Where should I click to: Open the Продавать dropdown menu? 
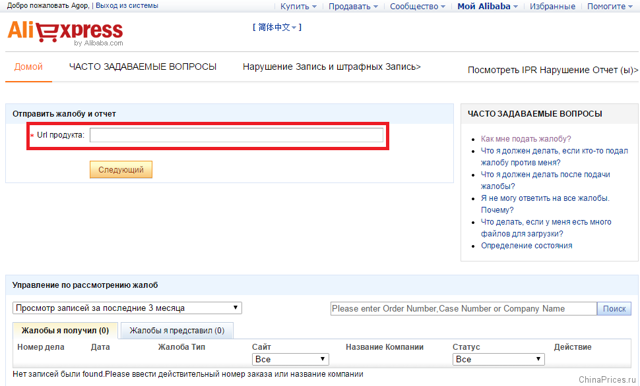pos(353,6)
